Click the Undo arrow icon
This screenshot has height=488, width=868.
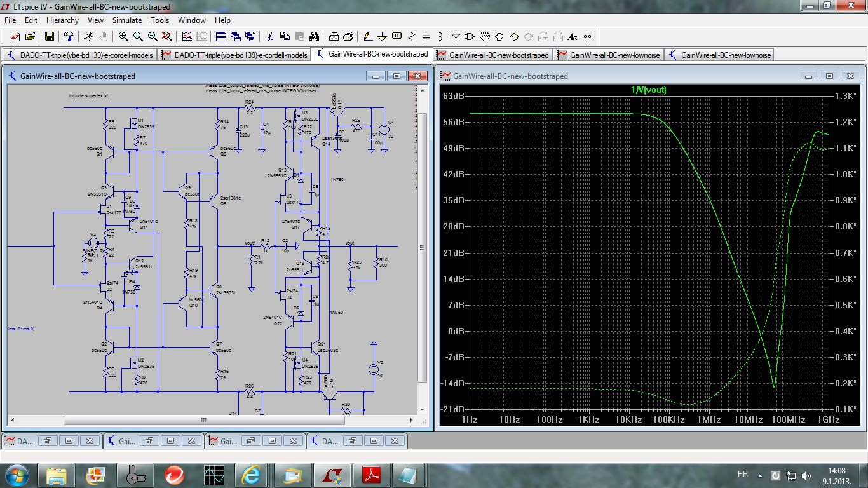[x=514, y=36]
